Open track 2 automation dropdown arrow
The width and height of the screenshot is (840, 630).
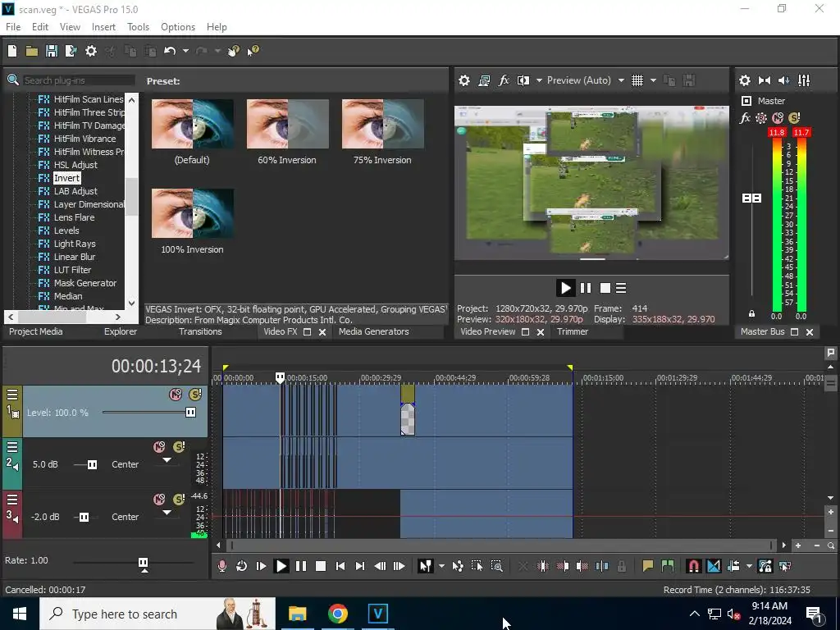click(167, 459)
